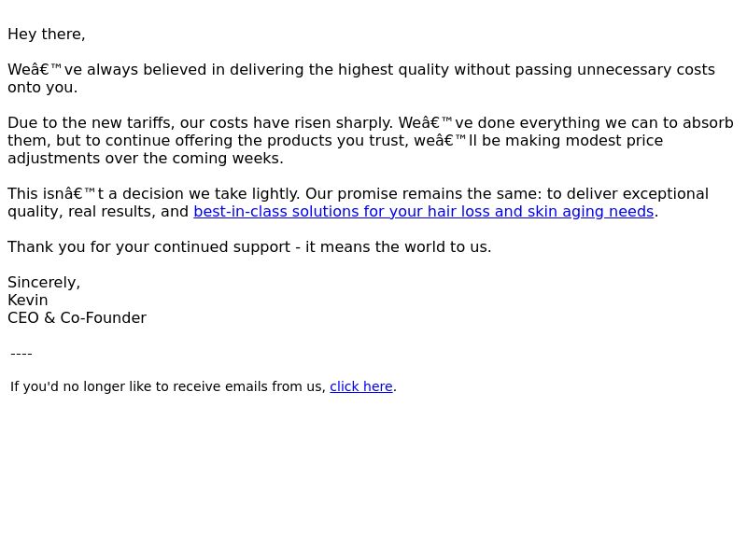Open the best-in-class hair loss solutions link

pos(424,212)
